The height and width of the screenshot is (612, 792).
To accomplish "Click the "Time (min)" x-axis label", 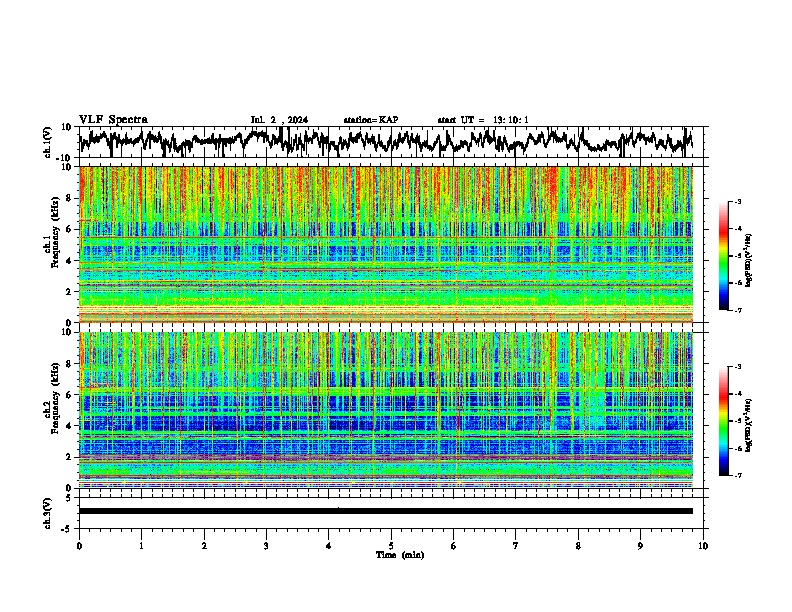I will point(400,555).
